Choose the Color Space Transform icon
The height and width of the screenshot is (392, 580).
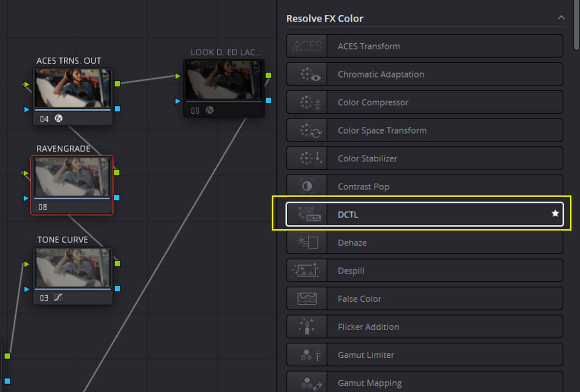point(310,130)
